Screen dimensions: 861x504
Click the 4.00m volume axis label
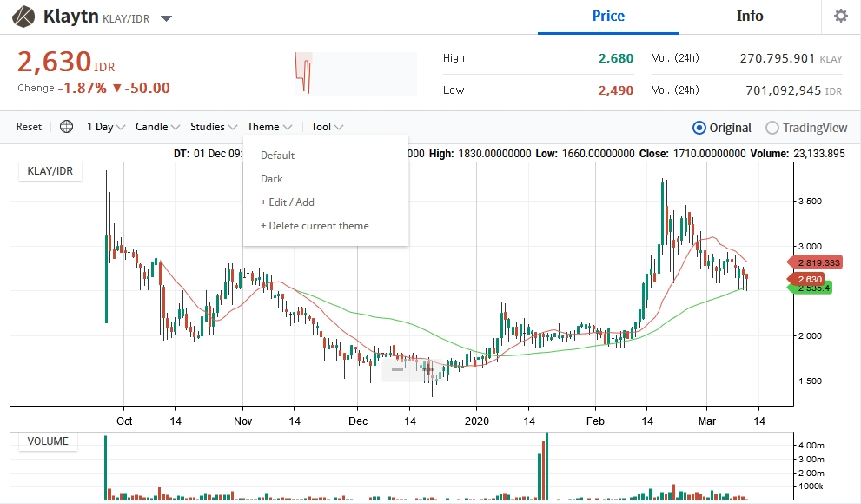(811, 445)
